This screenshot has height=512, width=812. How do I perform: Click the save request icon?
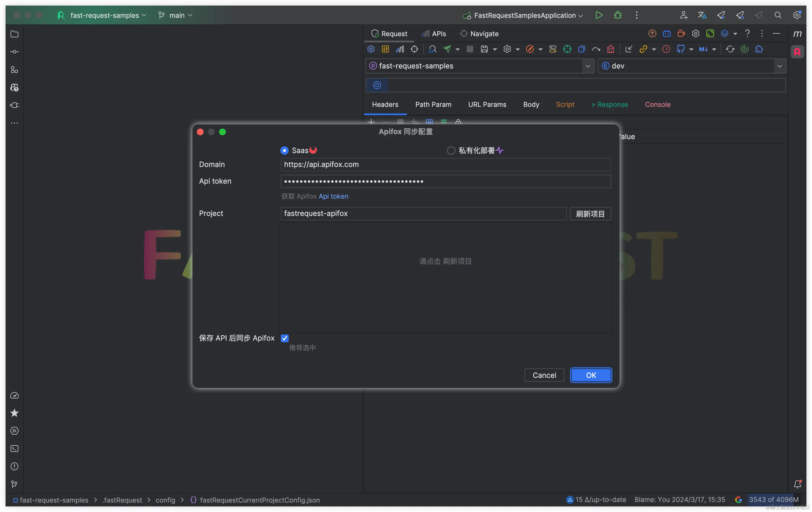[485, 49]
